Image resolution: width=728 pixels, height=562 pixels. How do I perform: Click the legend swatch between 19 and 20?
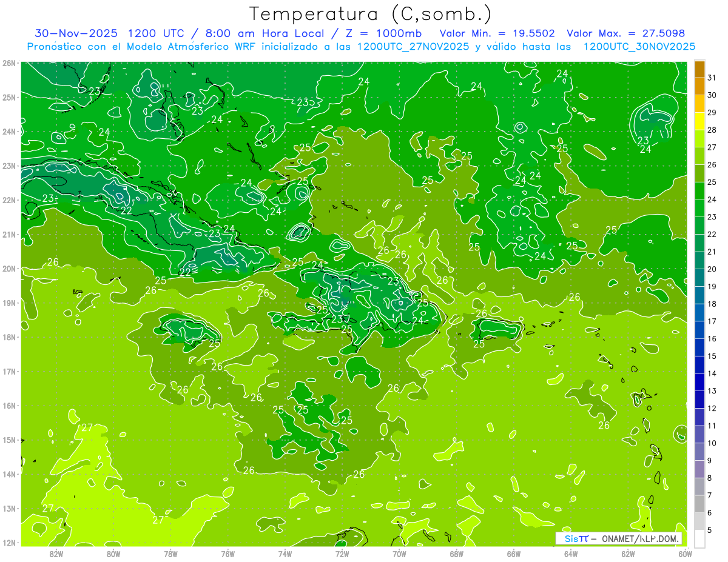point(699,278)
